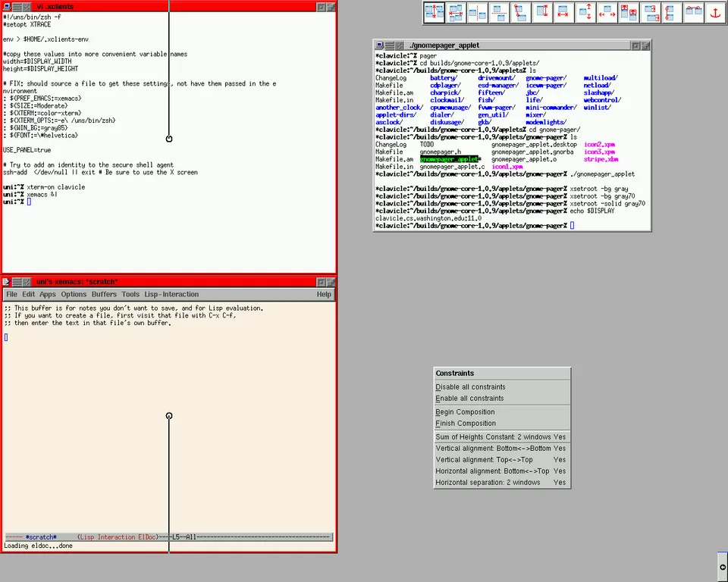
Task: Select the horizontal sum-of-widths constraint tool
Action: pyautogui.click(x=456, y=13)
